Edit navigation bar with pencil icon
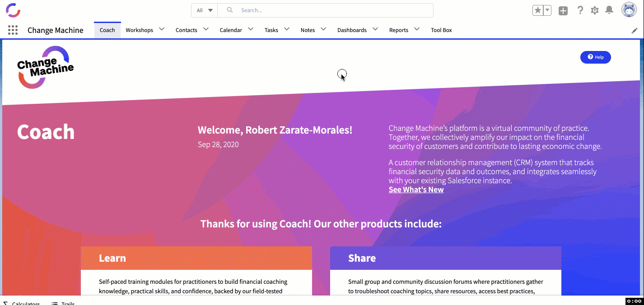The height and width of the screenshot is (305, 644). coord(635,30)
